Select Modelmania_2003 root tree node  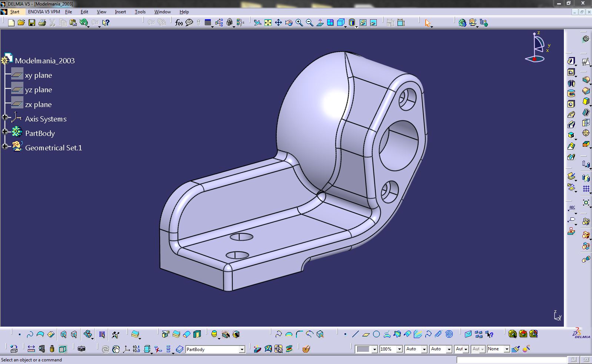coord(45,60)
